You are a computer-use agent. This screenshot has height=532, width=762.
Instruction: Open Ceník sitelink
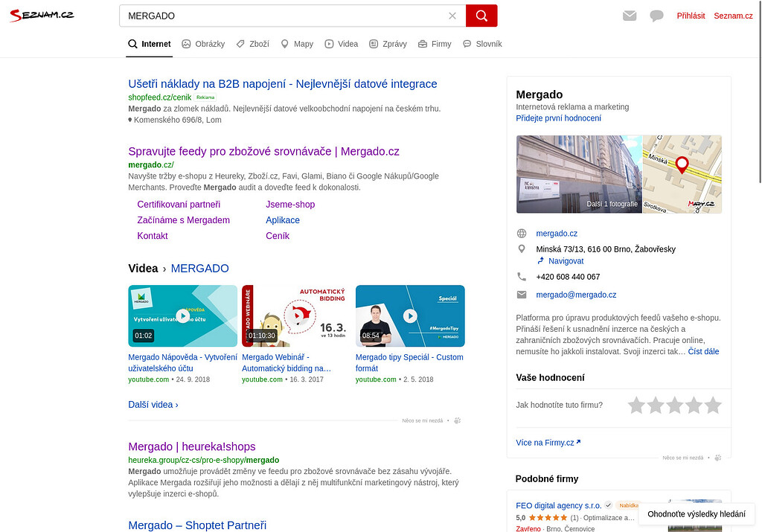pyautogui.click(x=278, y=236)
